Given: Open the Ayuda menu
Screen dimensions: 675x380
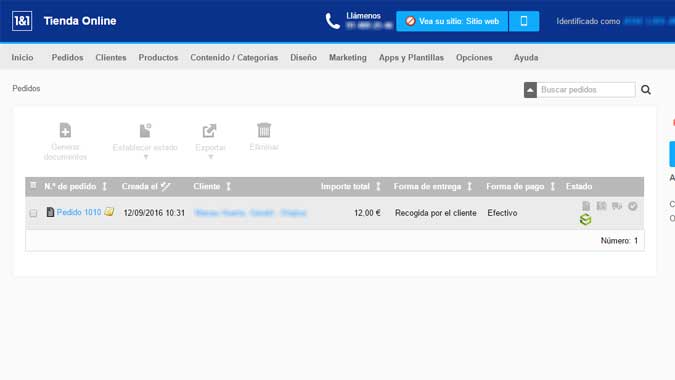Looking at the screenshot, I should point(526,58).
